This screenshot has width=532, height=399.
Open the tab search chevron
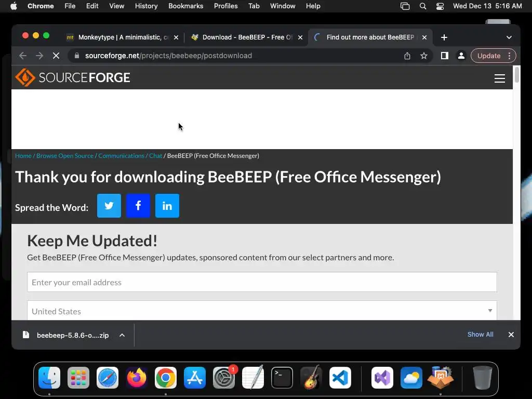tap(509, 37)
